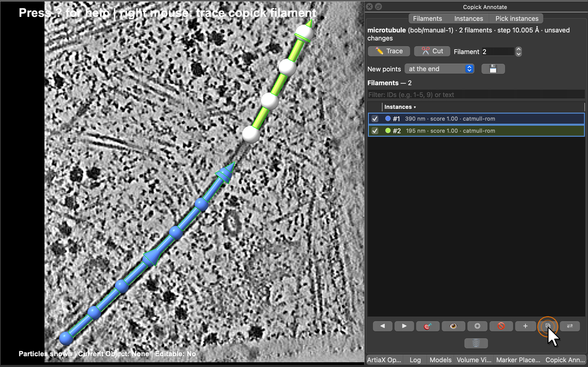Screen dimensions: 588x367
Task: Click the red prohibited sign button
Action: coord(501,326)
